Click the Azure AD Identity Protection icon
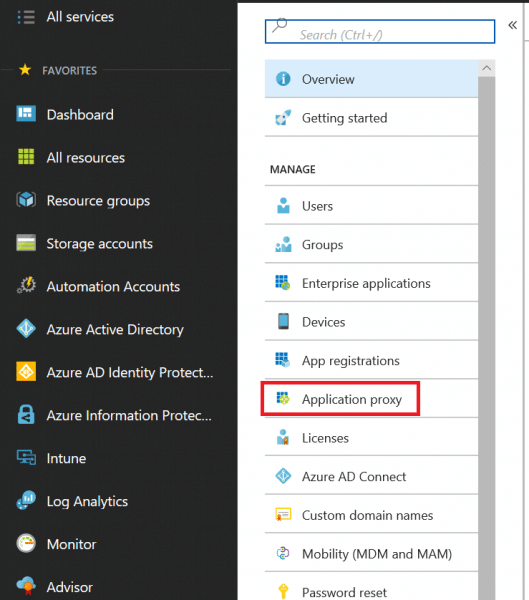The width and height of the screenshot is (529, 600). (26, 371)
